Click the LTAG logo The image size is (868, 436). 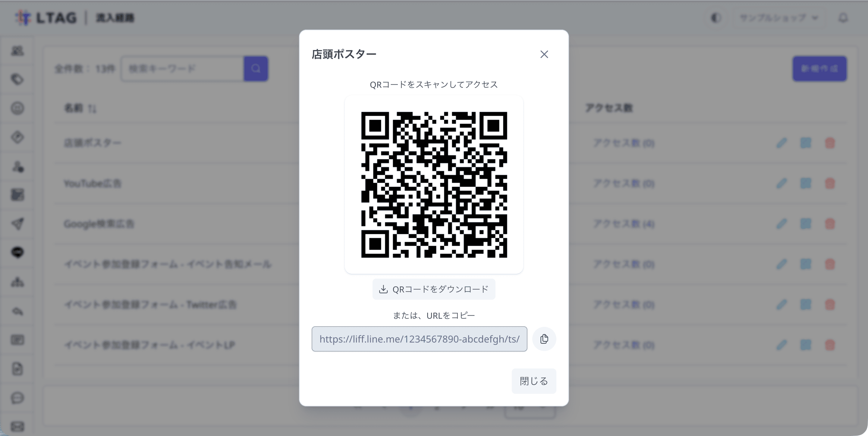click(x=46, y=17)
